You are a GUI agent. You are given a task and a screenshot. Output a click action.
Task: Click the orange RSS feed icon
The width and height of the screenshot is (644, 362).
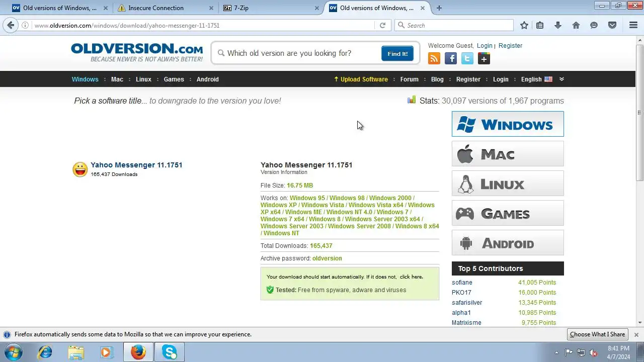click(x=434, y=59)
